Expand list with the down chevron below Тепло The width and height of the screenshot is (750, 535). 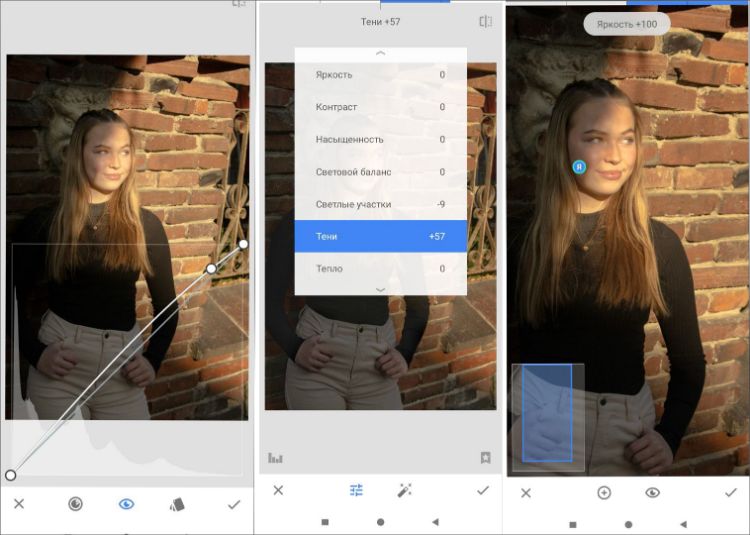[380, 288]
